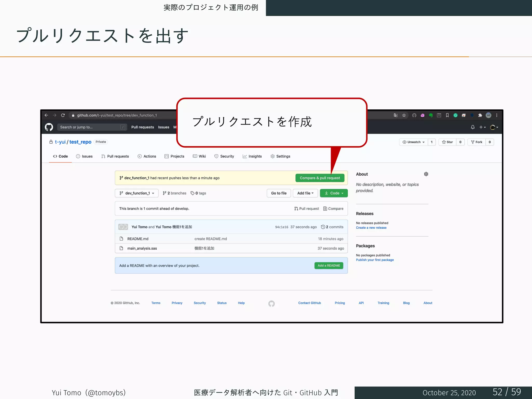Image resolution: width=532 pixels, height=399 pixels.
Task: Click the green Evernote extension icon
Action: coord(431,115)
